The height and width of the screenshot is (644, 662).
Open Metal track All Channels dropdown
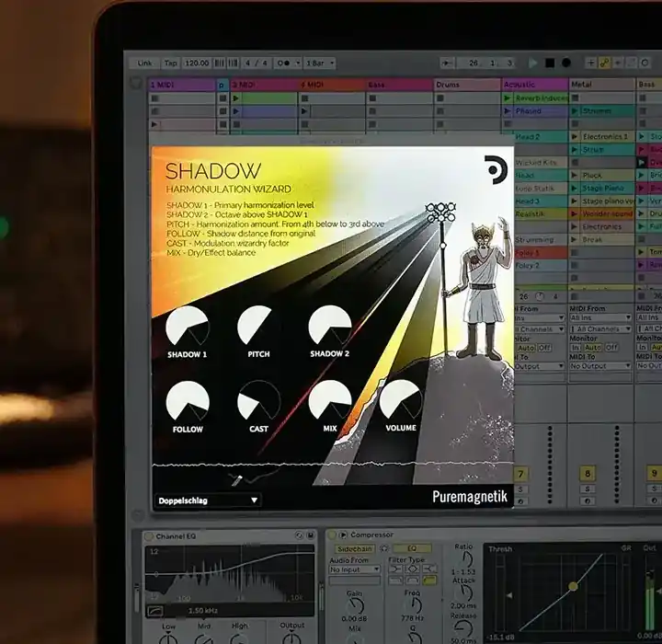point(599,328)
